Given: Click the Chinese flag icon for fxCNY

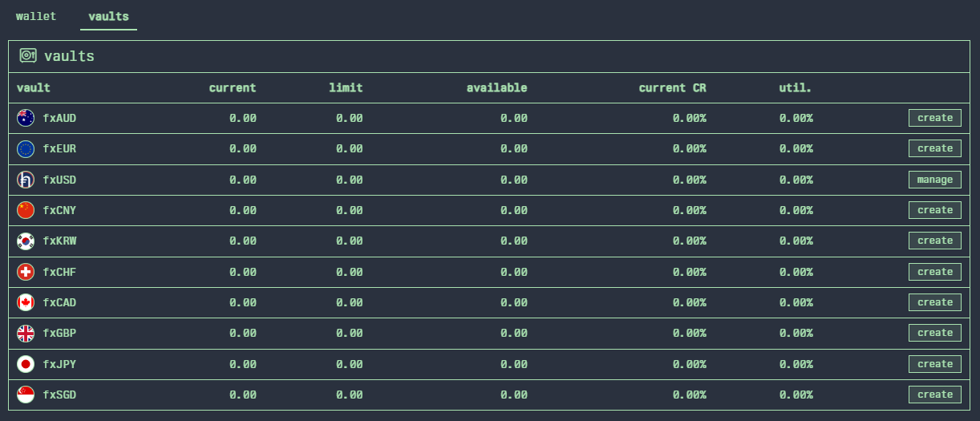Looking at the screenshot, I should point(26,210).
